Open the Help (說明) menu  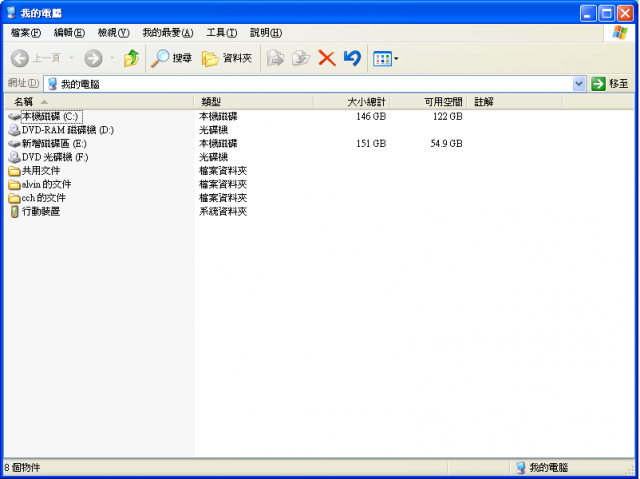266,33
